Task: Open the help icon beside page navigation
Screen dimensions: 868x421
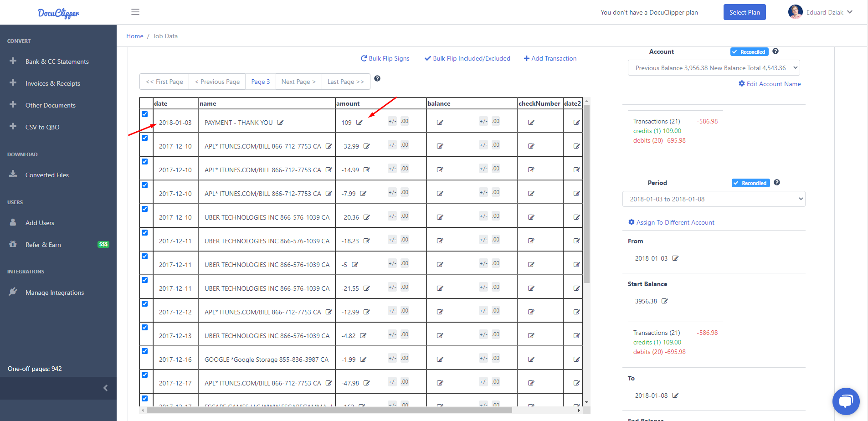Action: pyautogui.click(x=377, y=78)
